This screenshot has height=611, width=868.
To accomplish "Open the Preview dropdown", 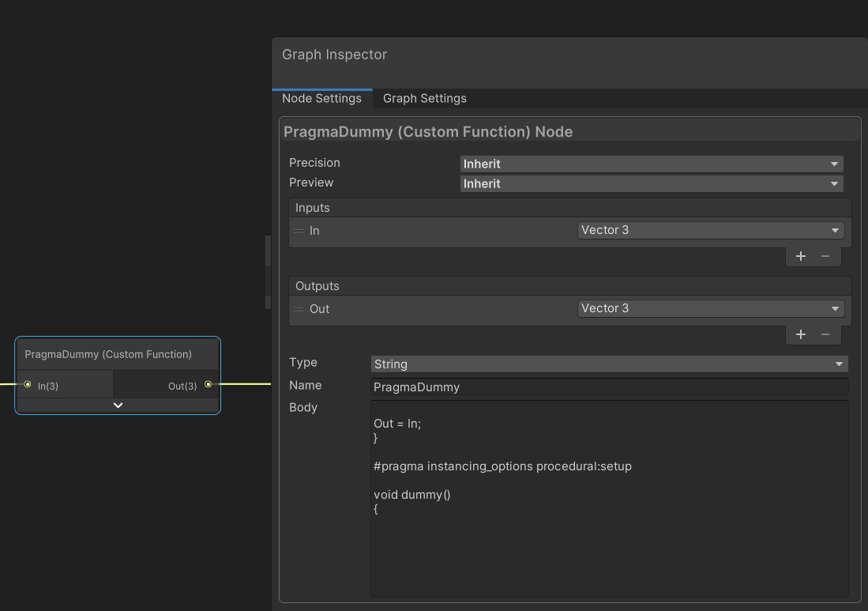I will pos(652,183).
